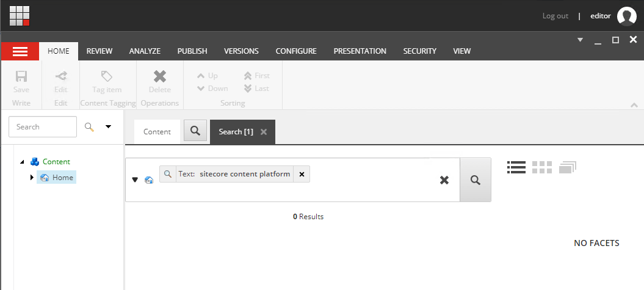Click the Save disk icon
Screen dimensions: 644x290
click(x=21, y=76)
